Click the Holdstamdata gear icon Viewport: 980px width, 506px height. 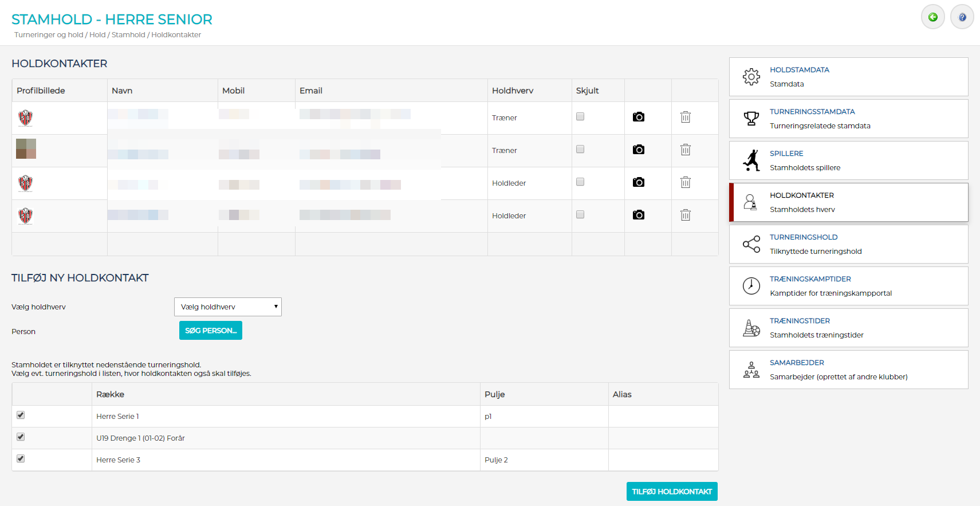[x=751, y=77]
